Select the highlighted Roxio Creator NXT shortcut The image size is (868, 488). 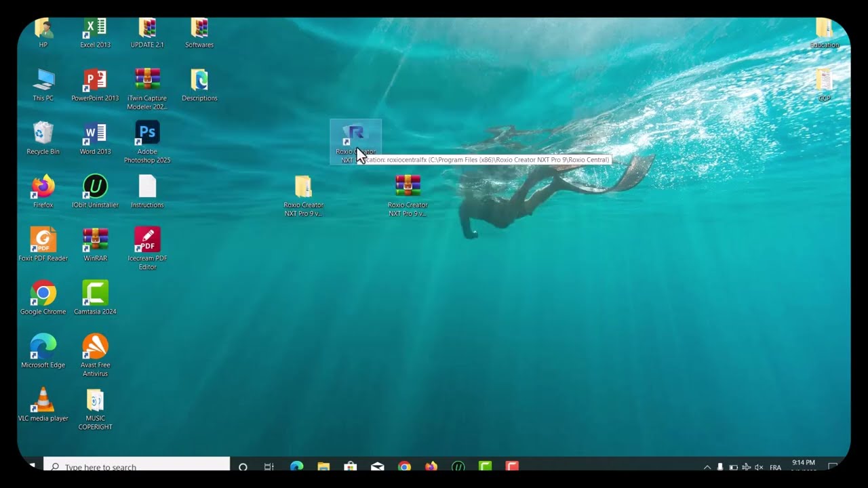[x=355, y=142]
